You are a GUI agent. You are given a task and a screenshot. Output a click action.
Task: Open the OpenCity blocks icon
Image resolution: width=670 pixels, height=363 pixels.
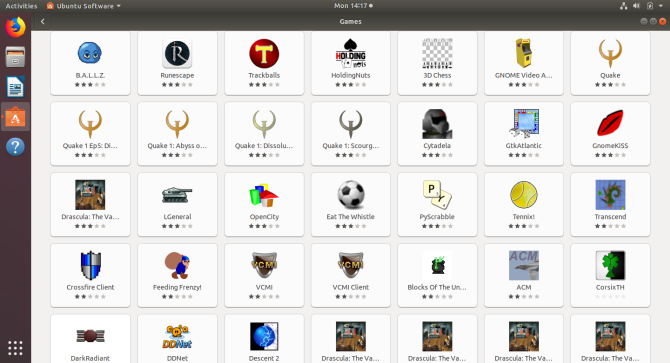[264, 195]
